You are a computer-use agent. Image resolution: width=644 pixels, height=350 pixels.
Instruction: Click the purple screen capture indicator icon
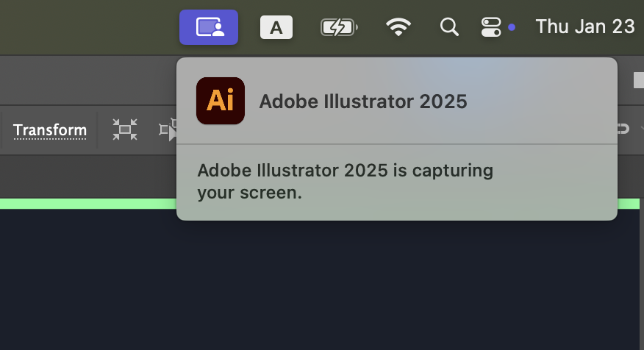[209, 27]
